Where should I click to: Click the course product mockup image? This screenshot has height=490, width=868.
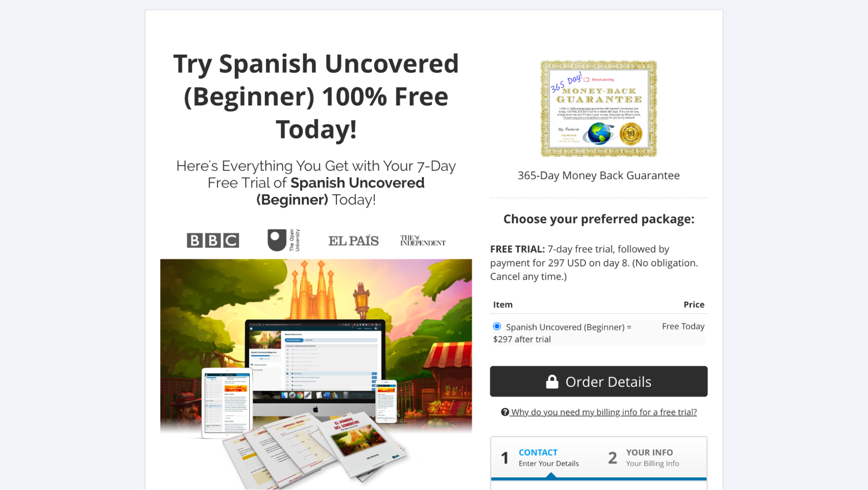click(316, 374)
